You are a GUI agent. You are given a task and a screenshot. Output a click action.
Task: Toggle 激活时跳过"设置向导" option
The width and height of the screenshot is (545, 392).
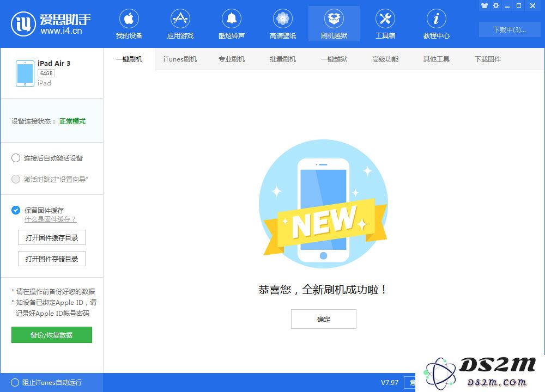(x=16, y=179)
